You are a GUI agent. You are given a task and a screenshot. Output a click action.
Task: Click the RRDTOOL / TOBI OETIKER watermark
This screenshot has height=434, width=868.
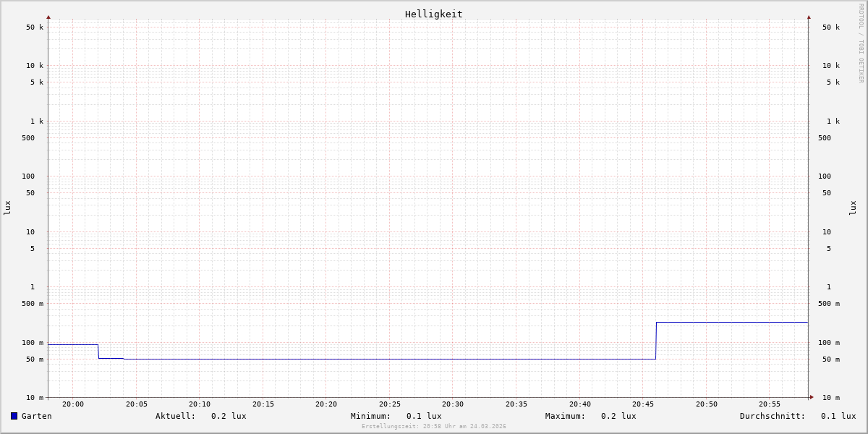[861, 43]
